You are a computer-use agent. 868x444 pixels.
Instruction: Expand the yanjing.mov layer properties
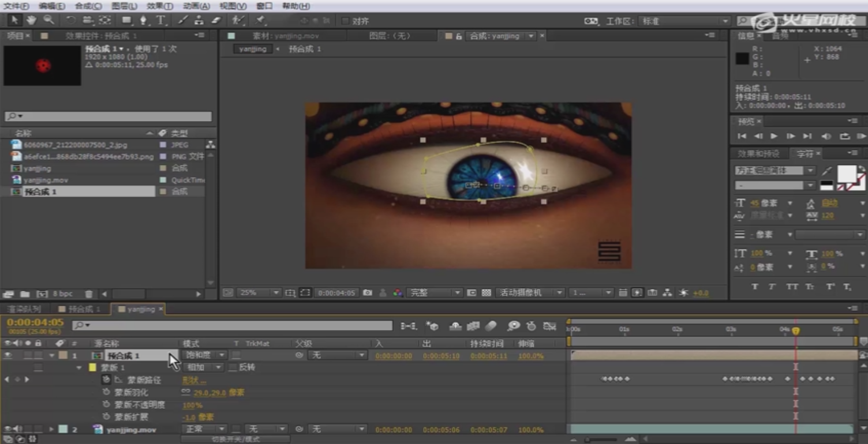51,430
